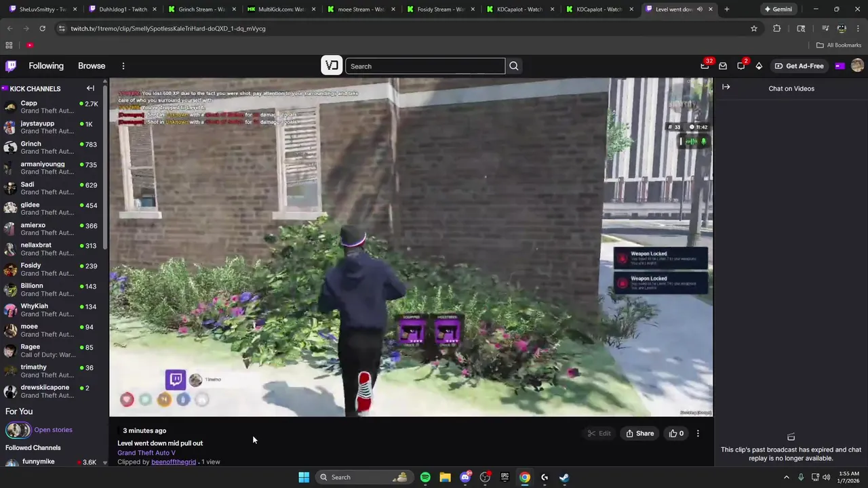Open the Billionn channel
Viewport: 868px width, 488px height.
point(52,290)
